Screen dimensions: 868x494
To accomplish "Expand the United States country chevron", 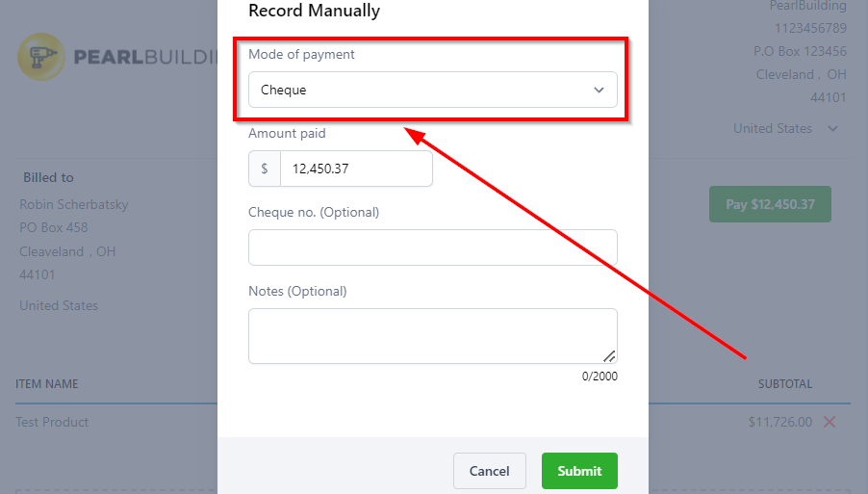I will [x=832, y=128].
